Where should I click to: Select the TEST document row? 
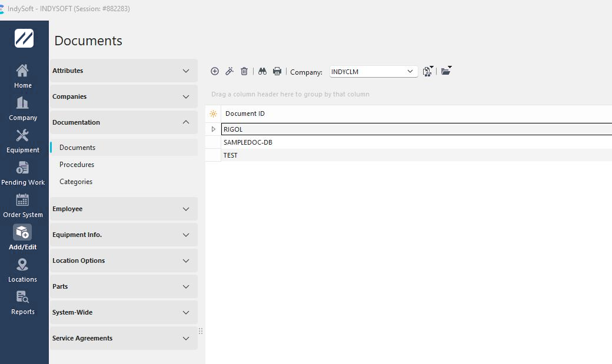click(x=417, y=155)
